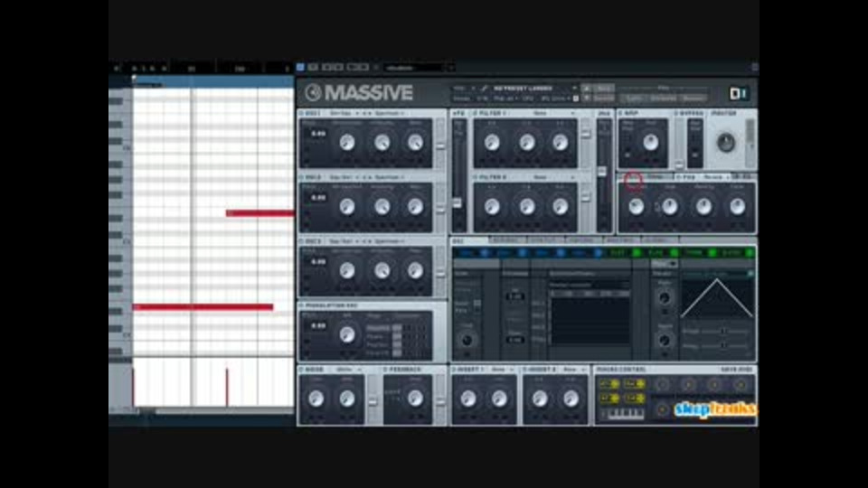
Task: Switch to the Routing tab
Action: click(x=620, y=240)
